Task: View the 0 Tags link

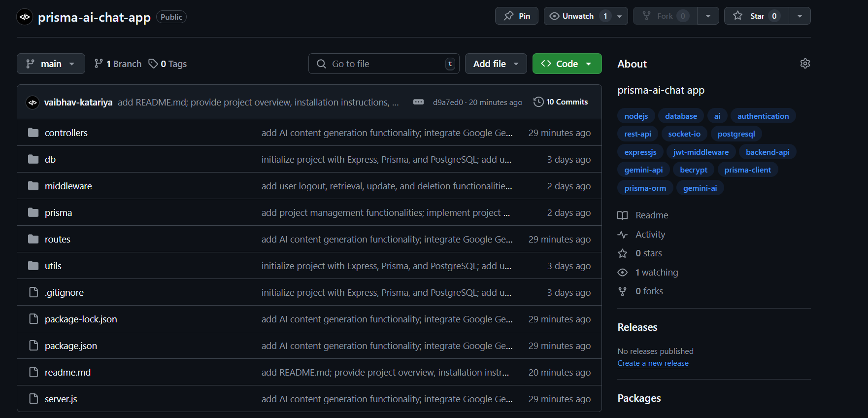Action: click(x=168, y=64)
